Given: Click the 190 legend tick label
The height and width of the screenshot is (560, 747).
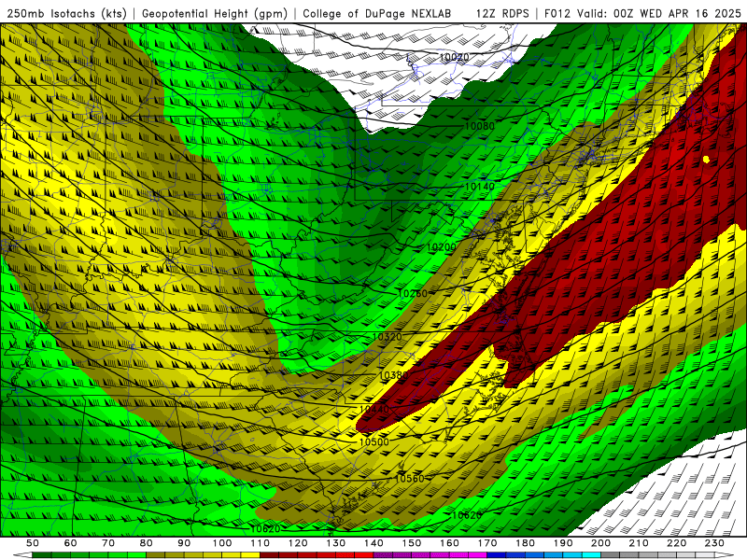Looking at the screenshot, I should (563, 543).
